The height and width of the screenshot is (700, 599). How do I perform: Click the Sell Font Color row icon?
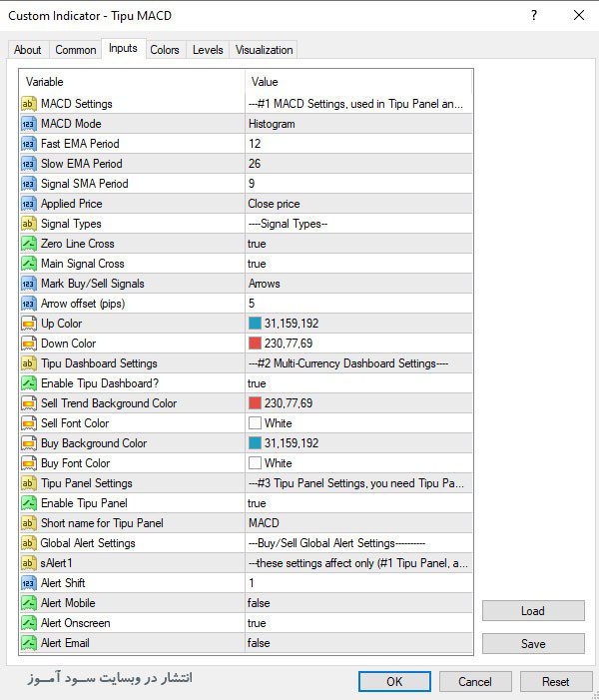(x=28, y=423)
